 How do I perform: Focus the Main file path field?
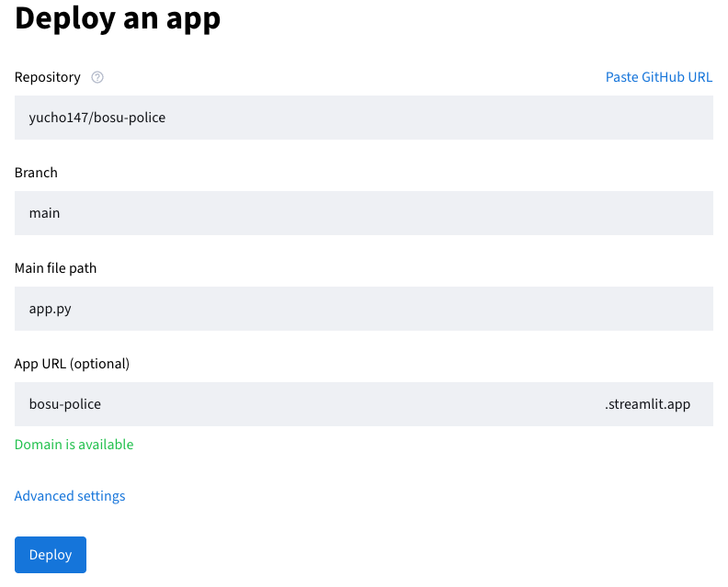(363, 309)
